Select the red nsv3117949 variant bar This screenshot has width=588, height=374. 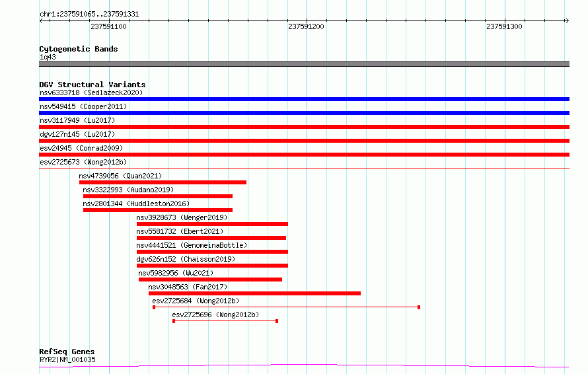tap(304, 127)
